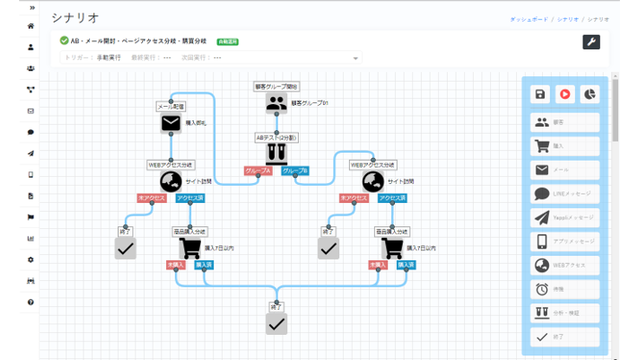640x360 pixels.
Task: Open the user group icon in sidebar
Action: 31,69
